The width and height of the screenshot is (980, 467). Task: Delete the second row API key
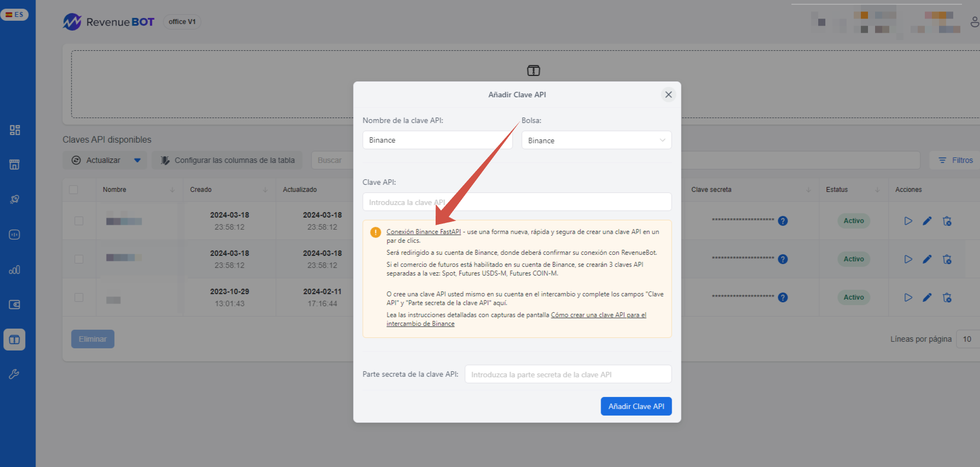pos(947,259)
